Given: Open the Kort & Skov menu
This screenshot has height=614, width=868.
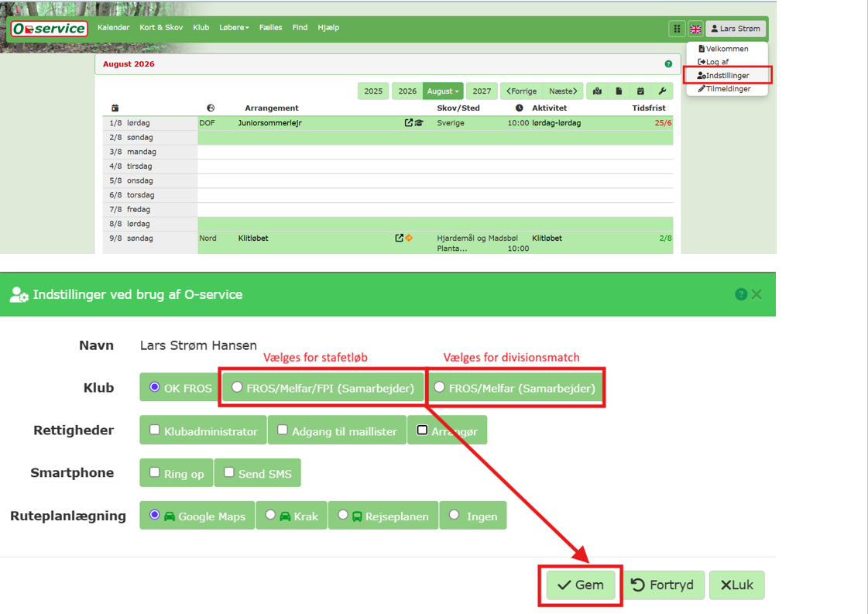Looking at the screenshot, I should tap(161, 28).
